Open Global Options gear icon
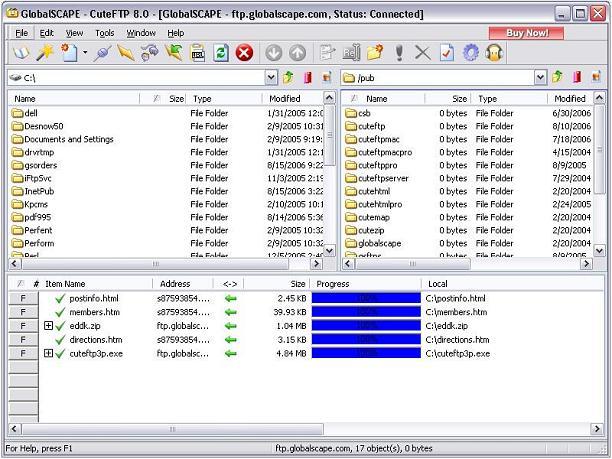The width and height of the screenshot is (612, 459). tap(471, 53)
